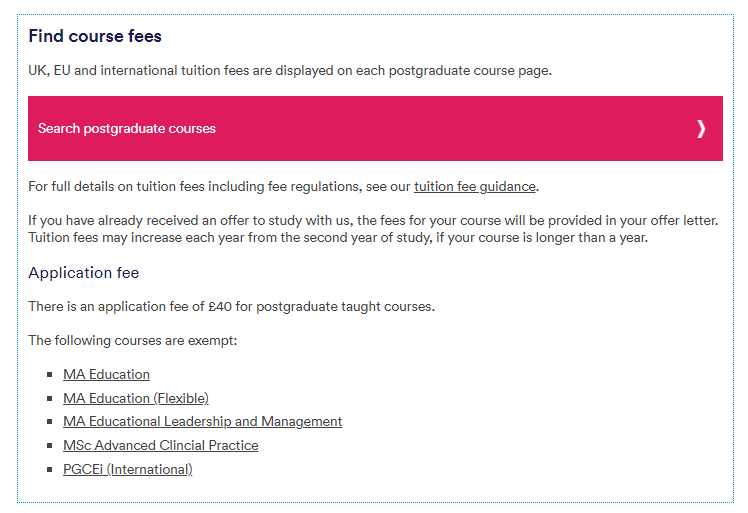Viewport: 748px width, 513px height.
Task: Click bullet marker beside MA Education (Flexible)
Action: [x=50, y=398]
